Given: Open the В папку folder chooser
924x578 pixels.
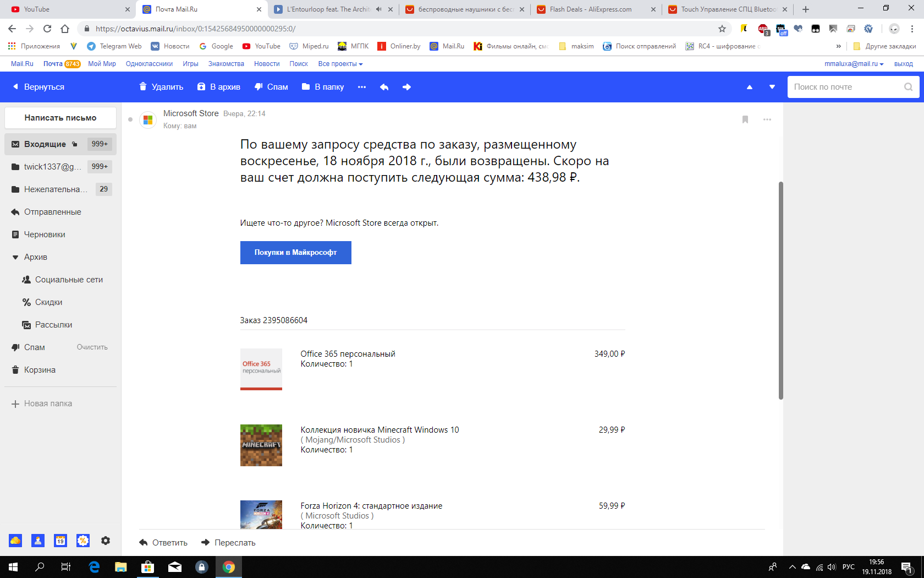Looking at the screenshot, I should pos(323,87).
